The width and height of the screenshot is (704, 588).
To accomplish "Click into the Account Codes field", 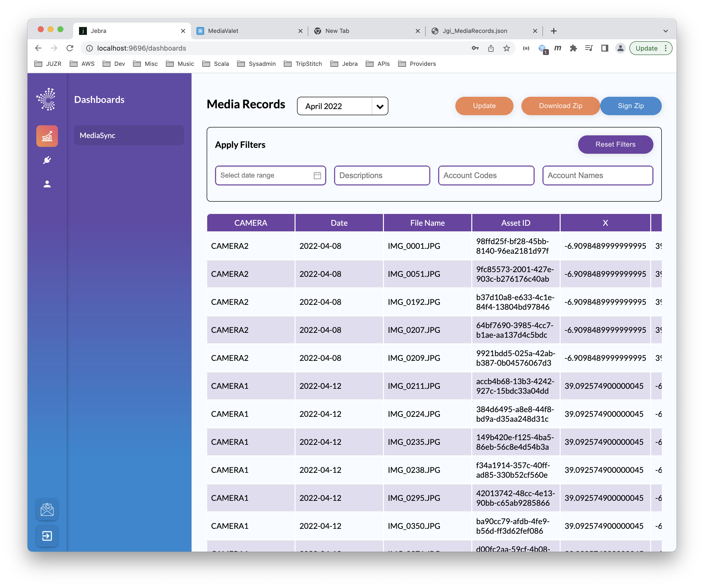I will [486, 175].
